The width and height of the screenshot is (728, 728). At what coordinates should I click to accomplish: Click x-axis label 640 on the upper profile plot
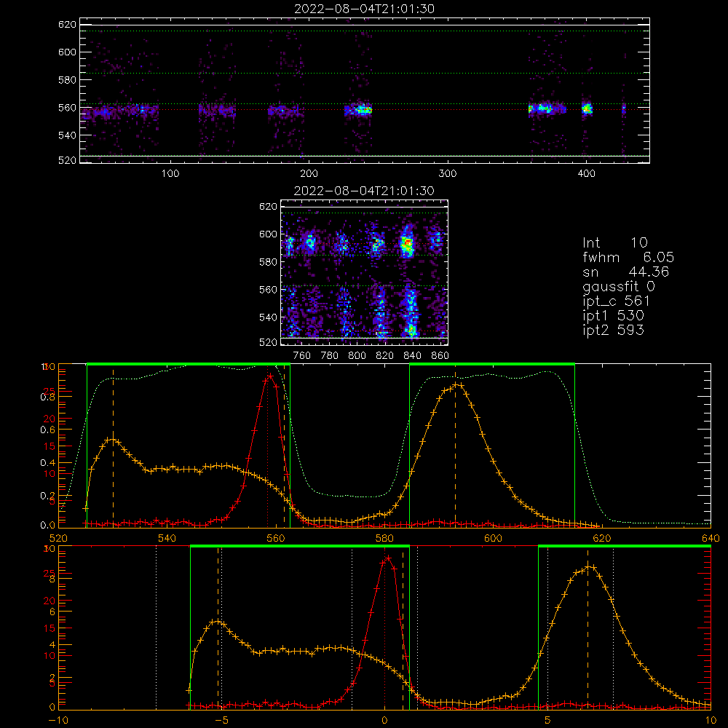(711, 538)
